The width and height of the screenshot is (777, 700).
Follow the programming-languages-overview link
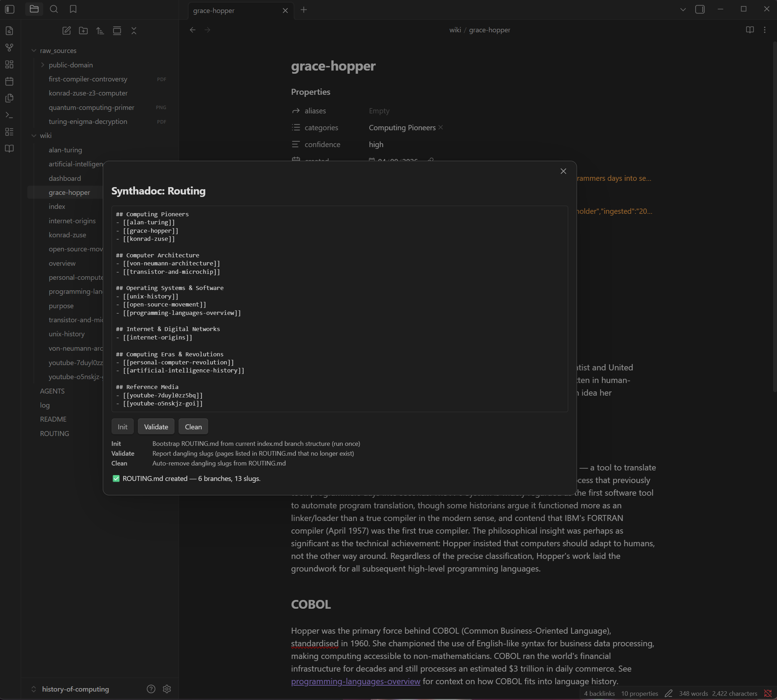pos(355,681)
